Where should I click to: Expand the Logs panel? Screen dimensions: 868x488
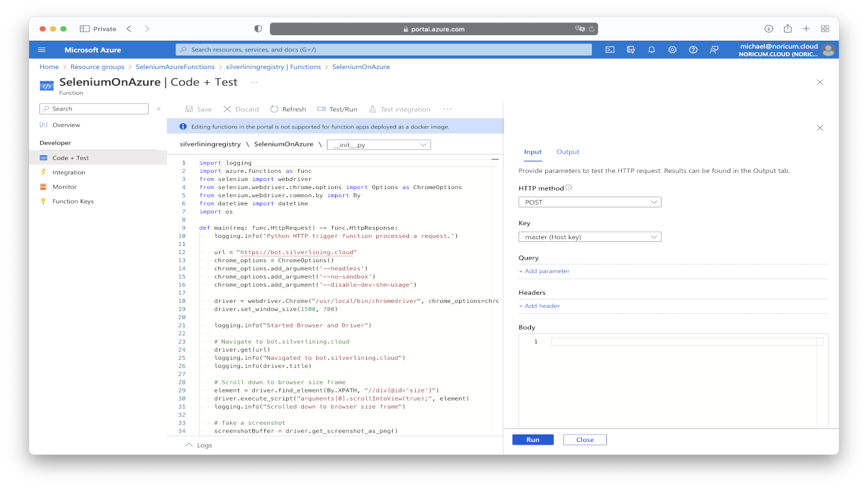199,445
